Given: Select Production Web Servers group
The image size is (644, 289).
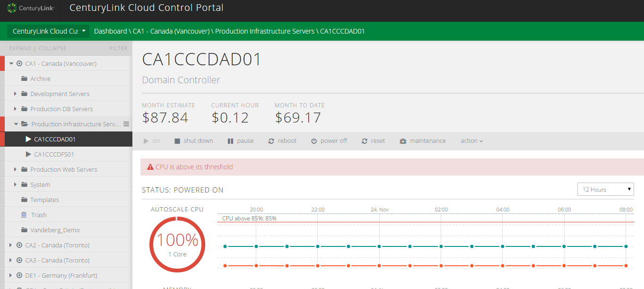Looking at the screenshot, I should [x=64, y=169].
